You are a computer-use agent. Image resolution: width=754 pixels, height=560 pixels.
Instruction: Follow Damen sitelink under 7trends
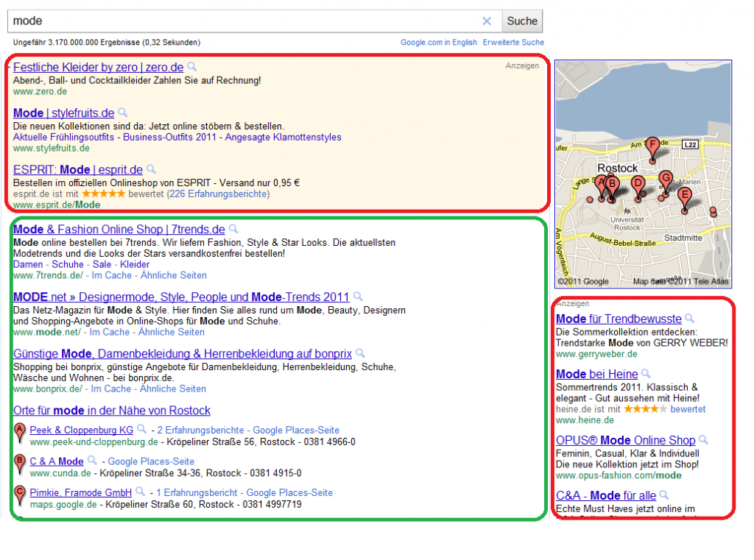[28, 264]
